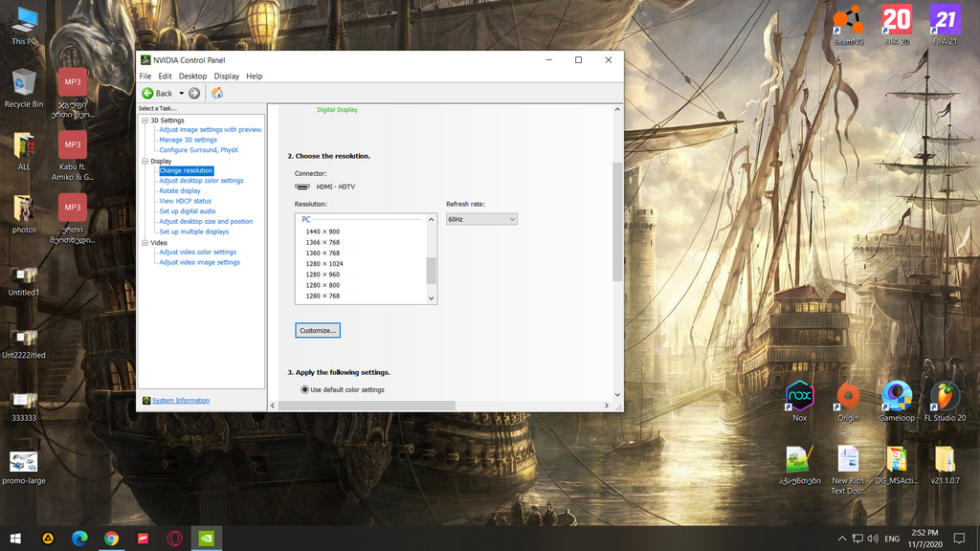Open Configure Surround, PhysX
The width and height of the screenshot is (980, 551).
point(199,150)
